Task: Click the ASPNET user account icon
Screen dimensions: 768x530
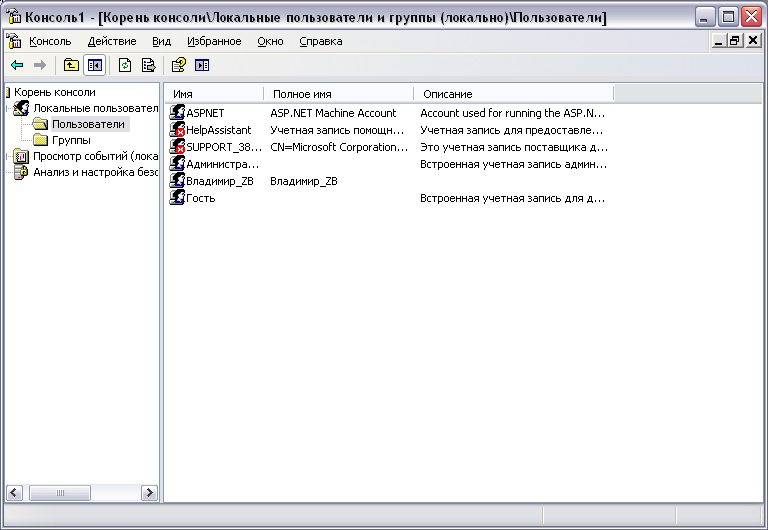Action: (177, 113)
